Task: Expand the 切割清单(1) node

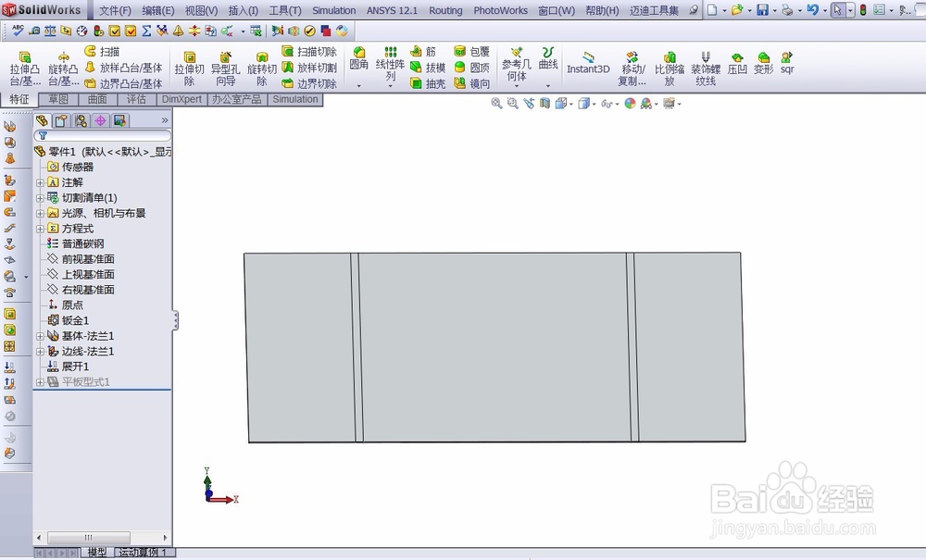Action: pos(40,198)
